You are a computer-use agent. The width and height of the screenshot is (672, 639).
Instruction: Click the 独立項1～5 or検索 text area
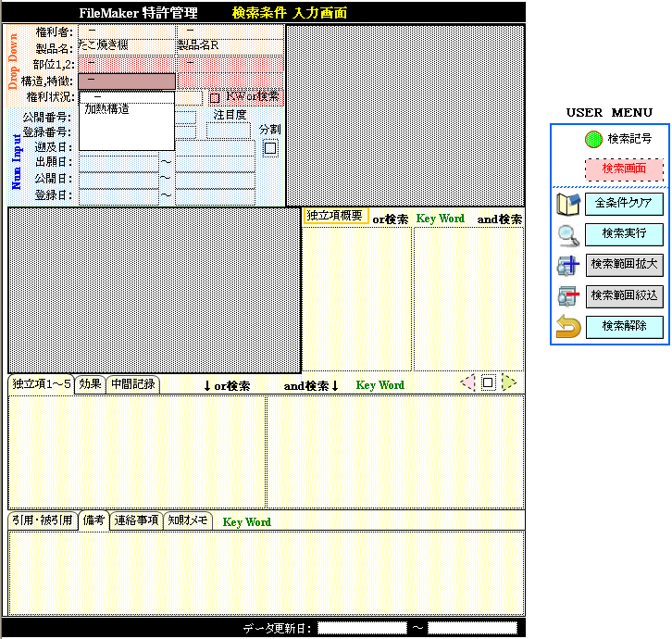[137, 452]
